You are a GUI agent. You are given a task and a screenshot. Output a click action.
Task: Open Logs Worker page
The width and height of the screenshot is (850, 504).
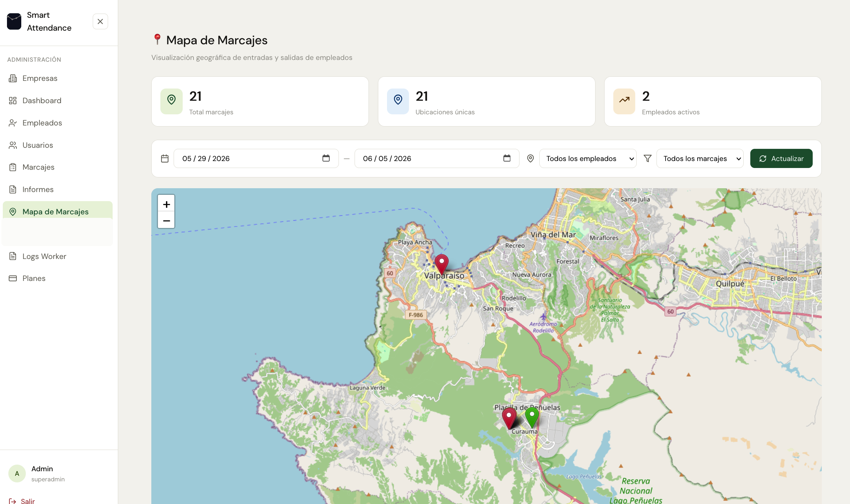[x=58, y=257]
